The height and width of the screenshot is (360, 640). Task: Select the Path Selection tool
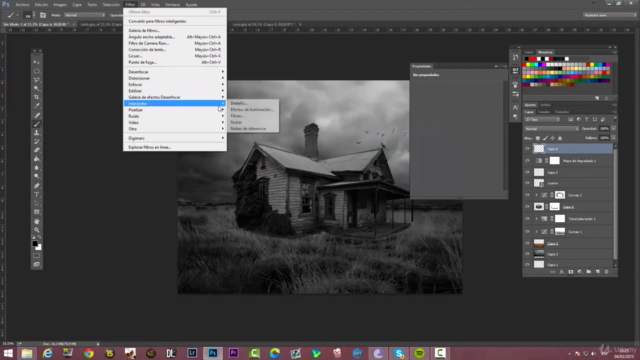coord(37,203)
